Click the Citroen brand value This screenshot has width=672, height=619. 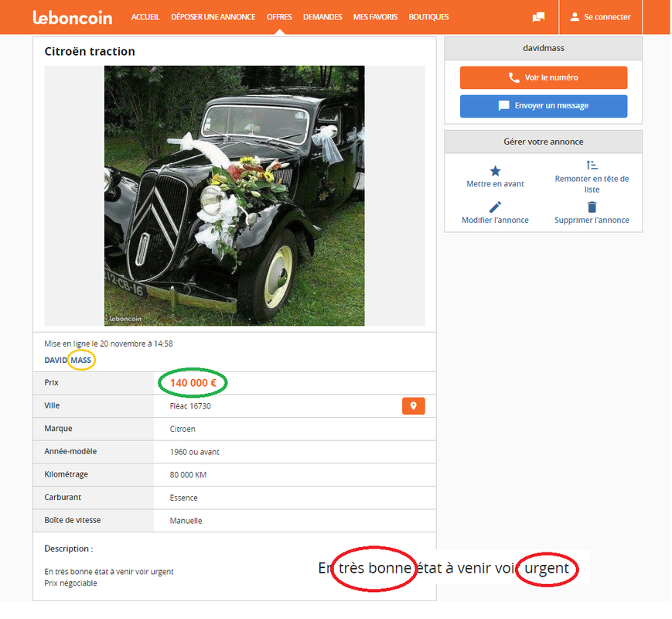coord(182,429)
